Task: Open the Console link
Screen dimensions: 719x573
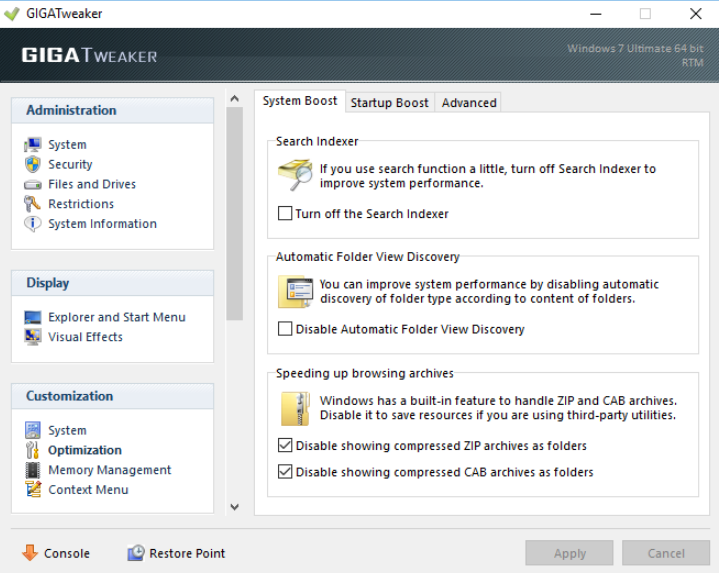Action: 56,553
